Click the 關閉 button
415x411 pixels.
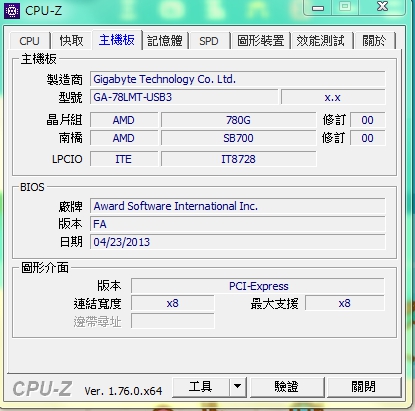[364, 387]
